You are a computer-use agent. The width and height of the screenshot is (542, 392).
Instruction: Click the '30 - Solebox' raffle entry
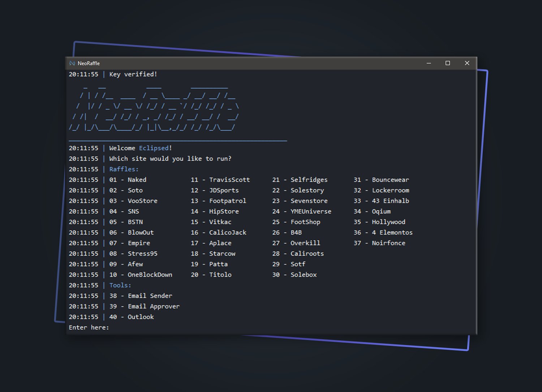294,275
